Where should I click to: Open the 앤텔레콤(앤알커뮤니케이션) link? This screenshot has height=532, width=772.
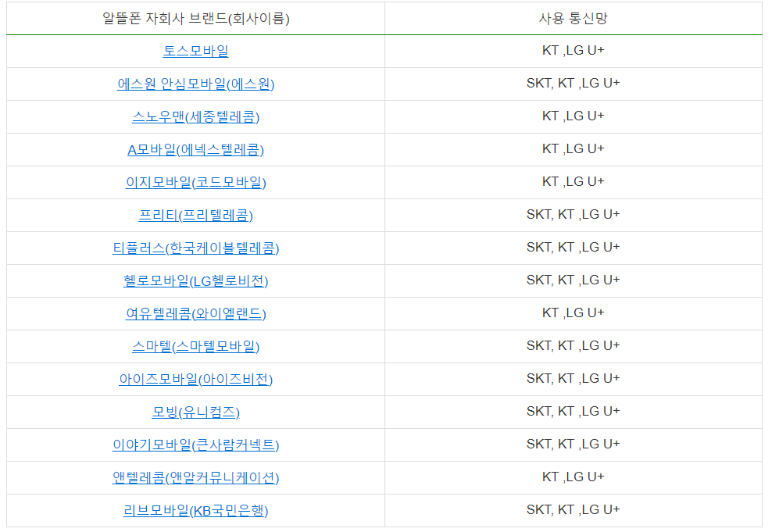(x=195, y=477)
